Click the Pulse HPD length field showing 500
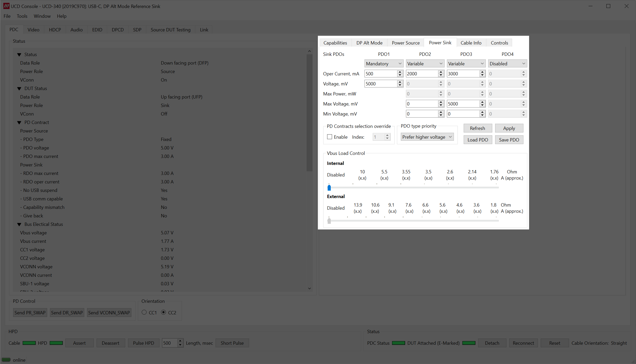The width and height of the screenshot is (636, 364). pos(169,343)
